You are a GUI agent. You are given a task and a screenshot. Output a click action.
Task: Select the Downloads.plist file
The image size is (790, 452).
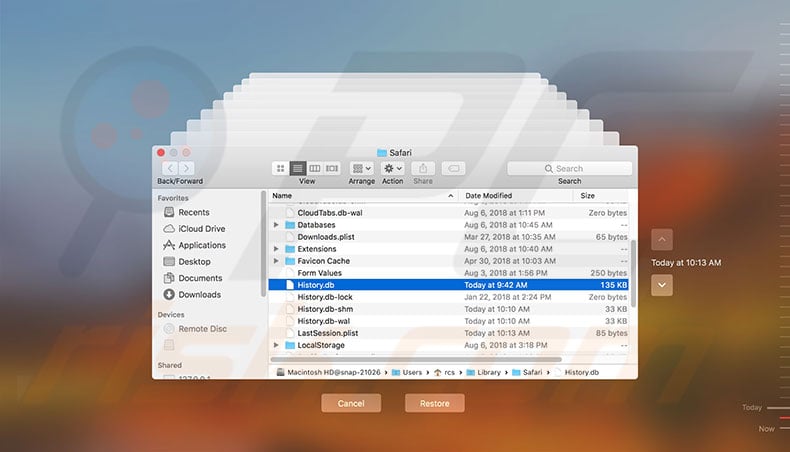(448, 237)
